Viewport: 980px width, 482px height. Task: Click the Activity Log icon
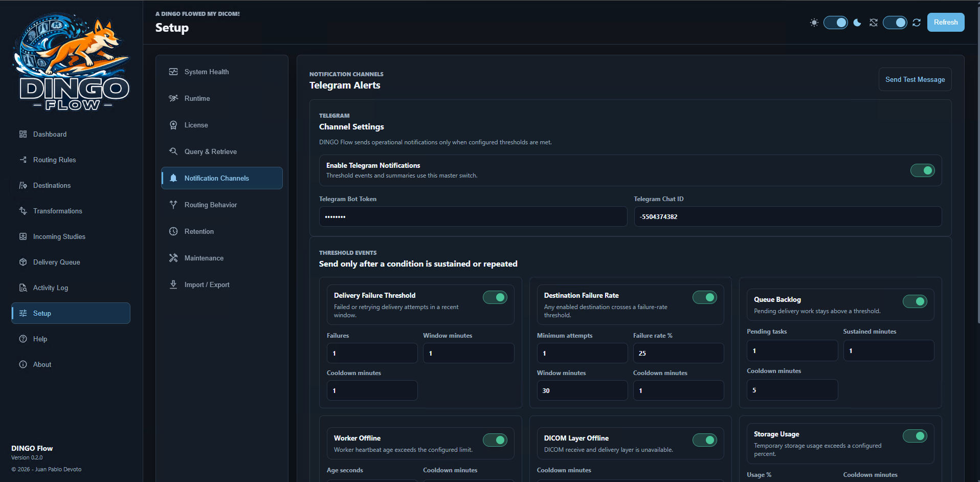point(23,288)
